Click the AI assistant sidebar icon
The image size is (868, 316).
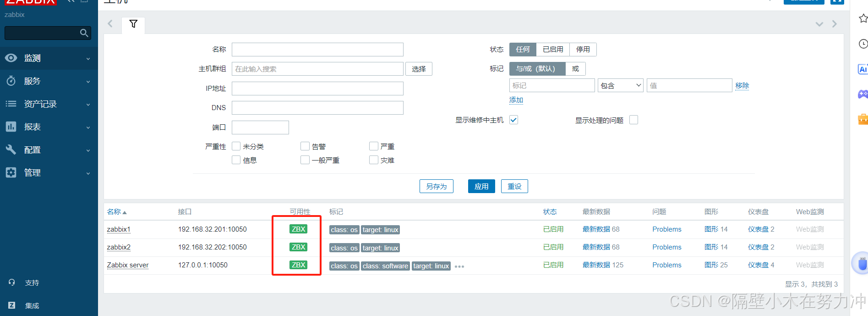click(x=863, y=69)
